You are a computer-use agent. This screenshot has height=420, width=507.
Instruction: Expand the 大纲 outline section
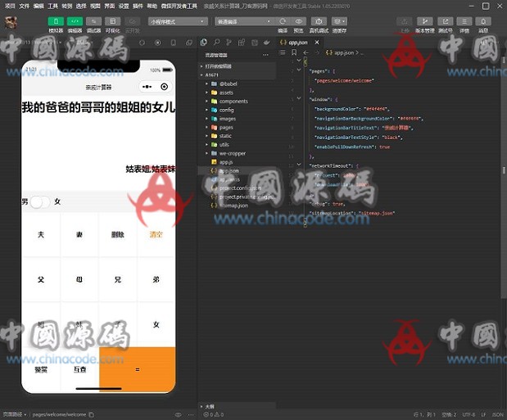tap(237, 406)
